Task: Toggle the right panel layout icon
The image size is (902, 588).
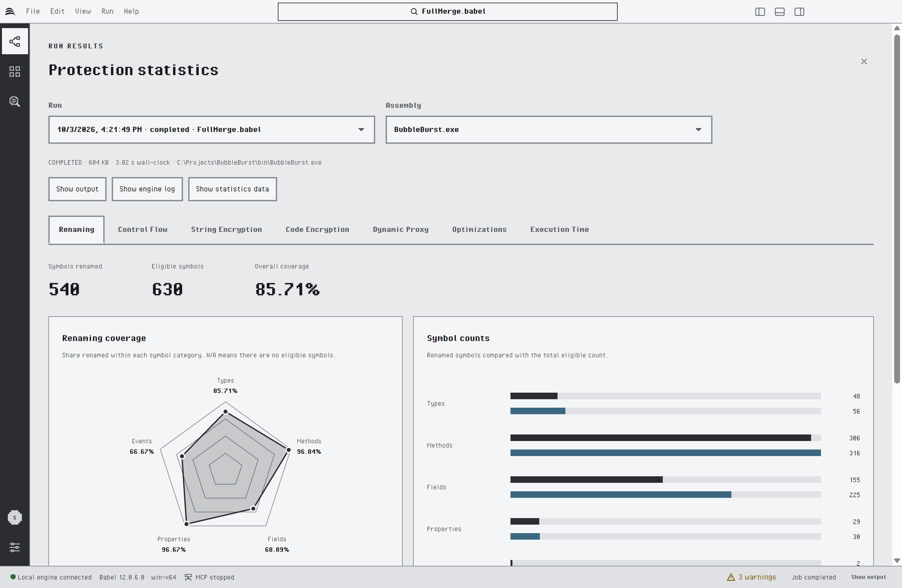Action: pos(799,12)
